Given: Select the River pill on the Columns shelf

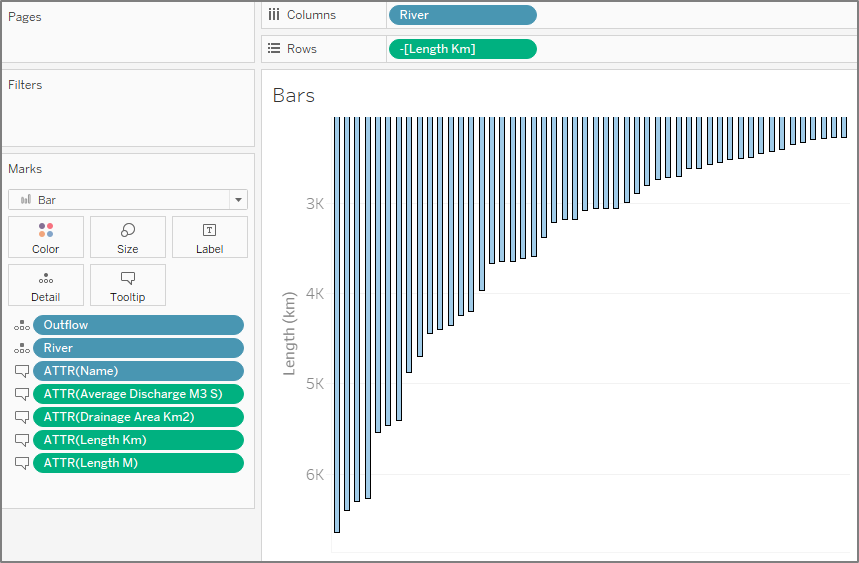Looking at the screenshot, I should [462, 15].
